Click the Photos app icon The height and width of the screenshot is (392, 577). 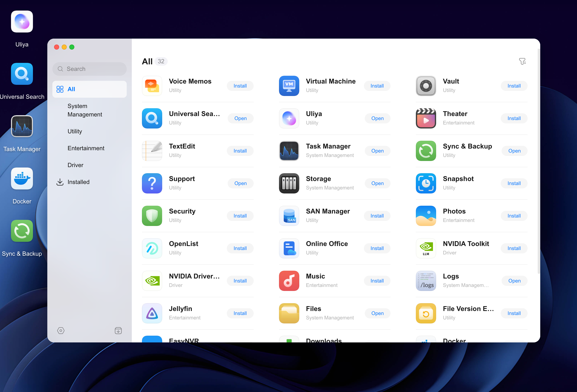pyautogui.click(x=426, y=216)
